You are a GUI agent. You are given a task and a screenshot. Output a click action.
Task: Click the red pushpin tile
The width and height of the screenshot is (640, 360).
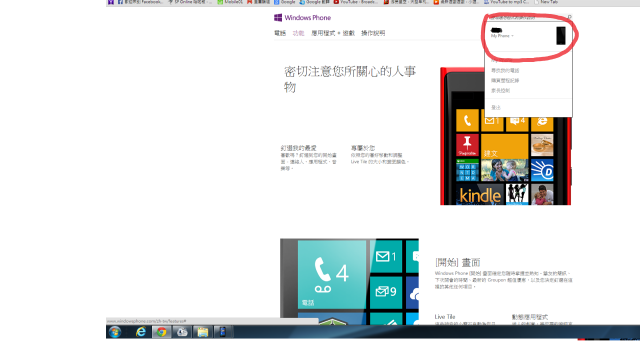pos(467,145)
